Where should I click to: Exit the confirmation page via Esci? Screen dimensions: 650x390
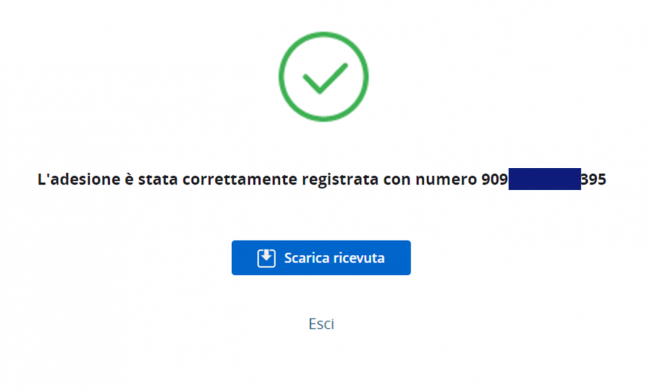point(321,324)
